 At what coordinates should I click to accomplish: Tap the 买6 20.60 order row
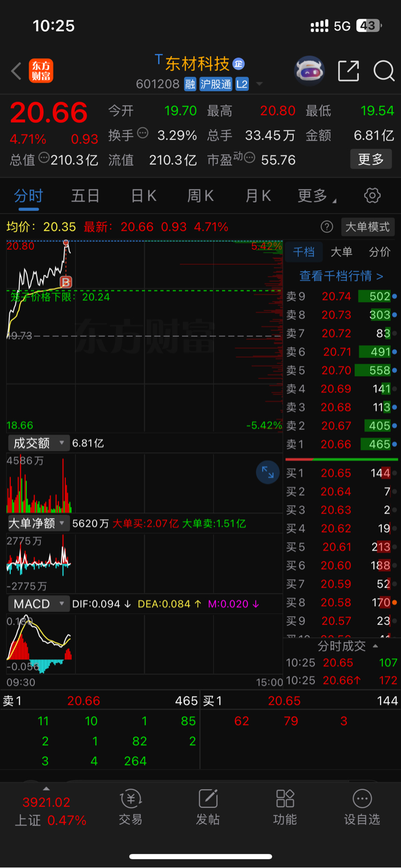tap(341, 565)
